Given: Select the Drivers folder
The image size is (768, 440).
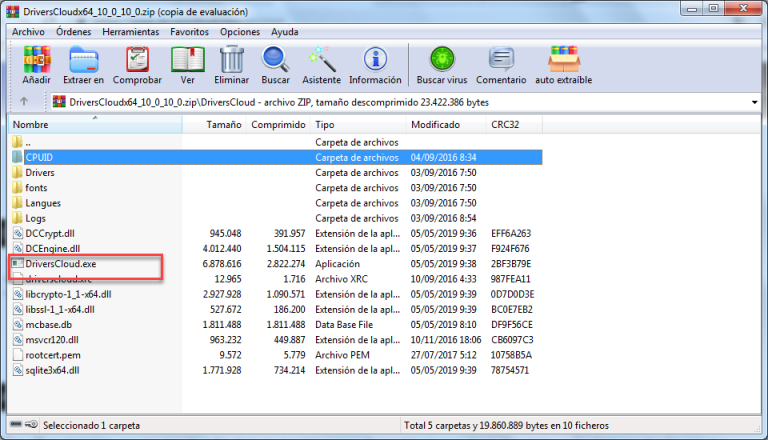Looking at the screenshot, I should [40, 173].
